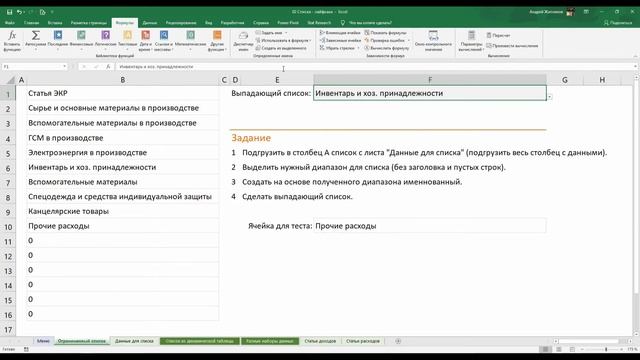
Task: Open the File tab
Action: click(x=9, y=23)
